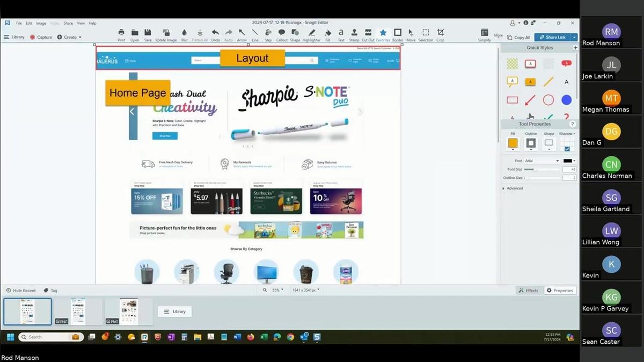Switch to the Effects panel
Image resolution: width=644 pixels, height=362 pixels.
click(x=528, y=290)
